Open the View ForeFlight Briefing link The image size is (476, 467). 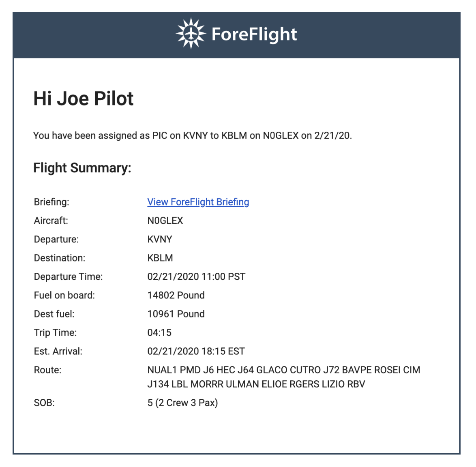tap(198, 202)
